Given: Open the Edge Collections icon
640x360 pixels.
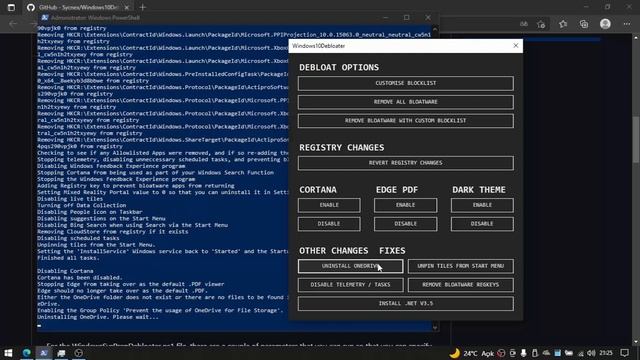Looking at the screenshot, I should tap(584, 24).
